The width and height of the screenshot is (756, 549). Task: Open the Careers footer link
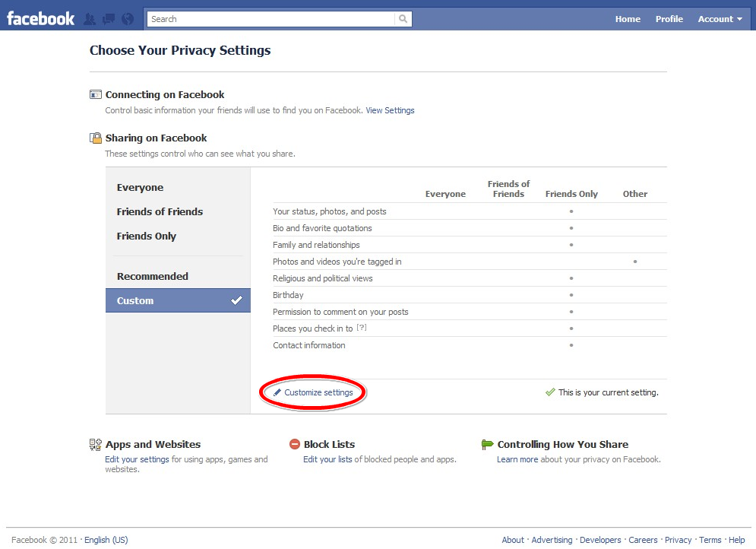click(x=643, y=540)
